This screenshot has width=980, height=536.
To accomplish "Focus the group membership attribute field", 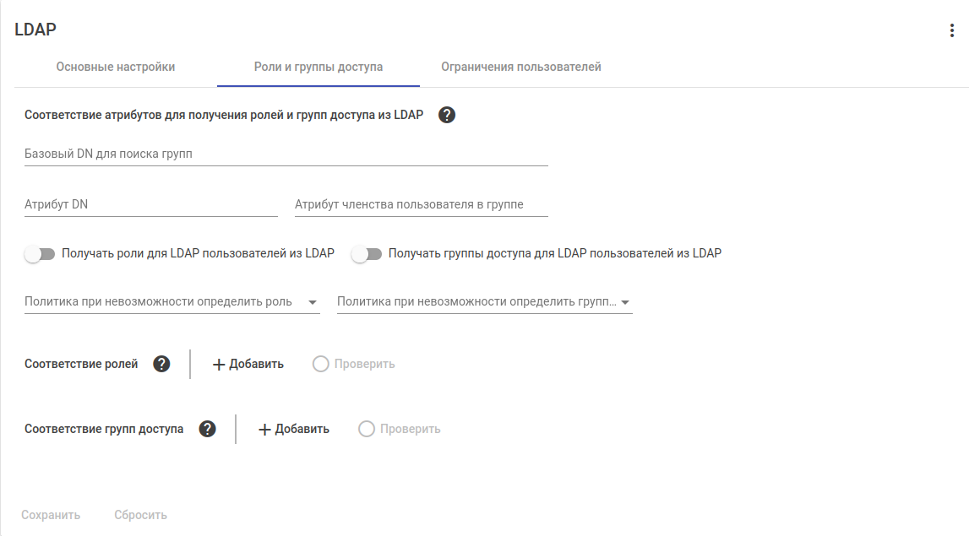I will coord(422,205).
